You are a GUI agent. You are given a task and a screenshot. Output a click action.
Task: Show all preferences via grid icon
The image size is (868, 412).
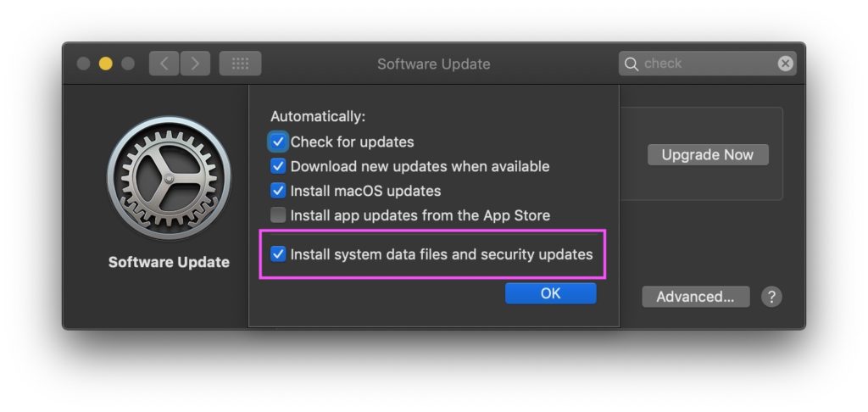[x=240, y=64]
